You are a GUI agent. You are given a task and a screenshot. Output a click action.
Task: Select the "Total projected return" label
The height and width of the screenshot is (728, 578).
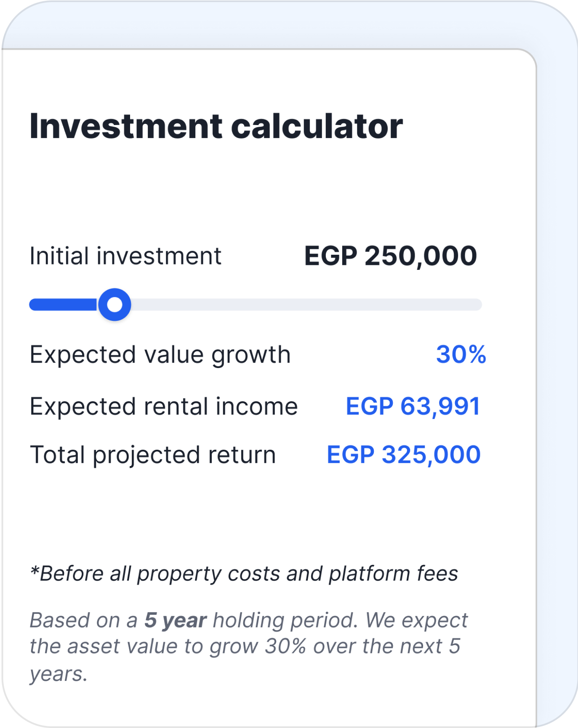tap(153, 455)
